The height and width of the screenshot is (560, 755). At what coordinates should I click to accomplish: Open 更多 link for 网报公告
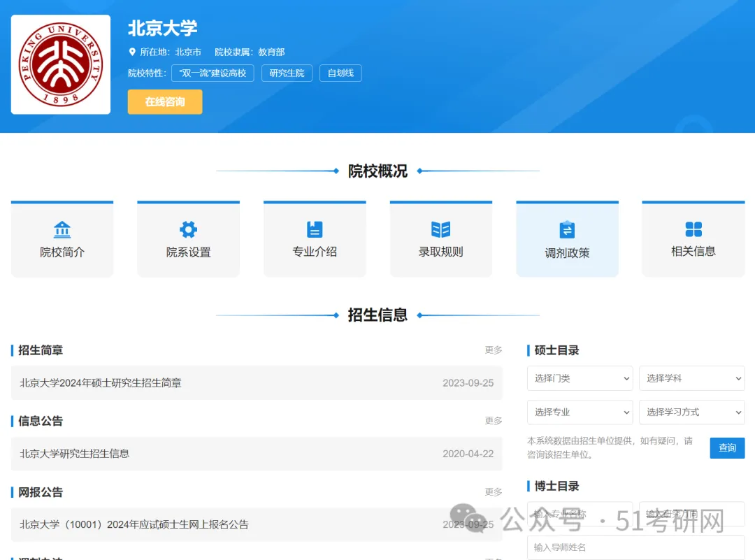click(x=494, y=491)
